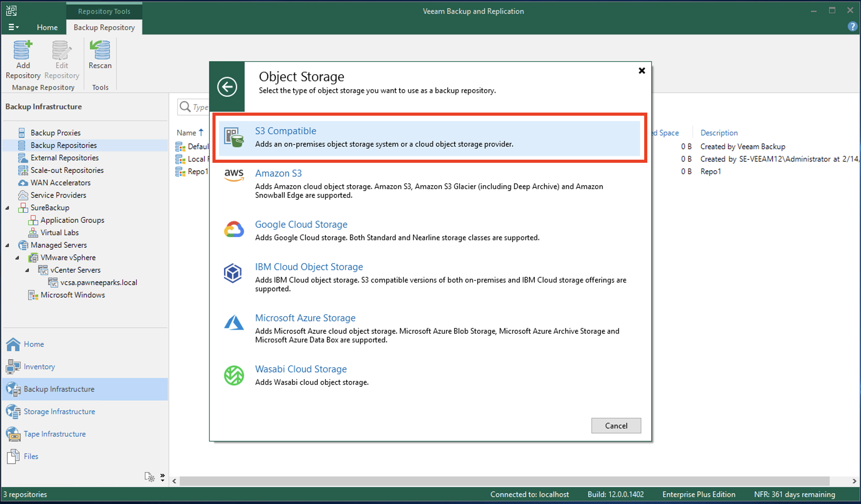Close the Object Storage dialog
Image resolution: width=861 pixels, height=504 pixels.
tap(642, 71)
